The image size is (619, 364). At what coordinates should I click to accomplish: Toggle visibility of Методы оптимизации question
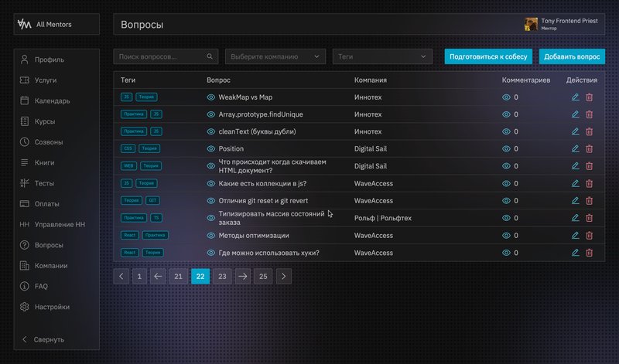210,236
